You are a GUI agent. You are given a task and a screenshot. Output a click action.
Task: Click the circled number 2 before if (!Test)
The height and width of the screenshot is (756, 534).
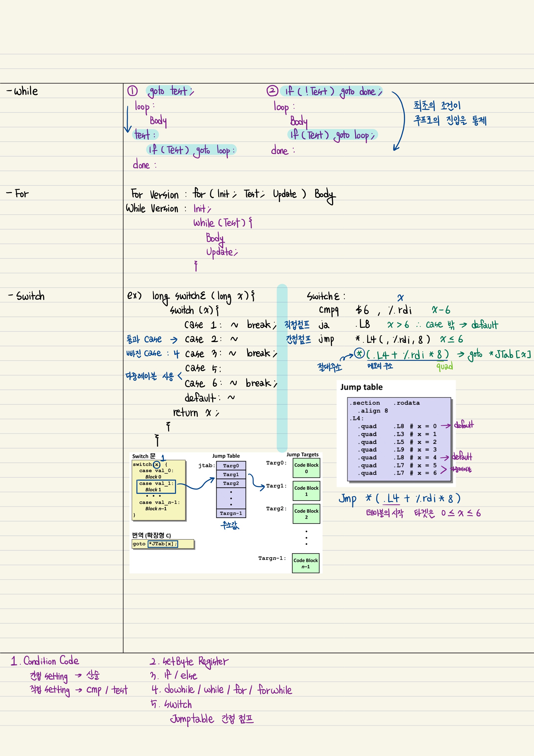coord(272,91)
